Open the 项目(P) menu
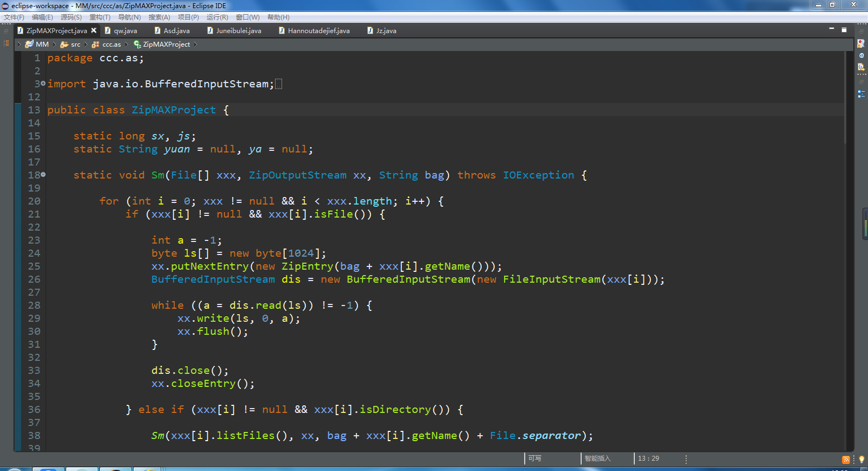The width and height of the screenshot is (868, 471). point(188,17)
